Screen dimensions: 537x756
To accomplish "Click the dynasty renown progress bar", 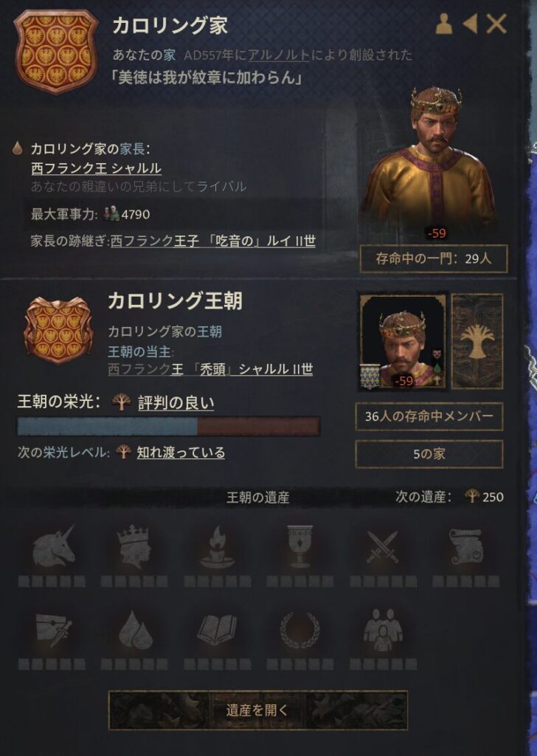I will click(169, 427).
